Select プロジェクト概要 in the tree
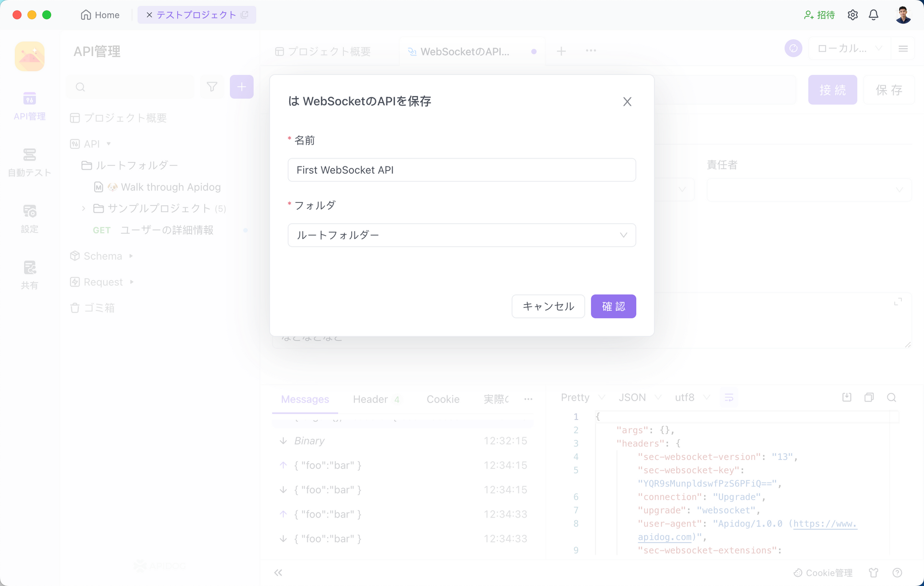The image size is (924, 586). (118, 118)
